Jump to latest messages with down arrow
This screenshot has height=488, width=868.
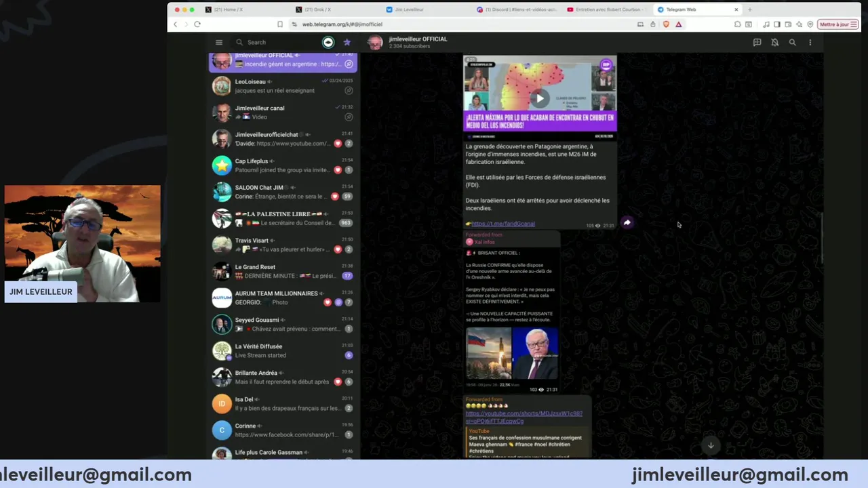(711, 445)
